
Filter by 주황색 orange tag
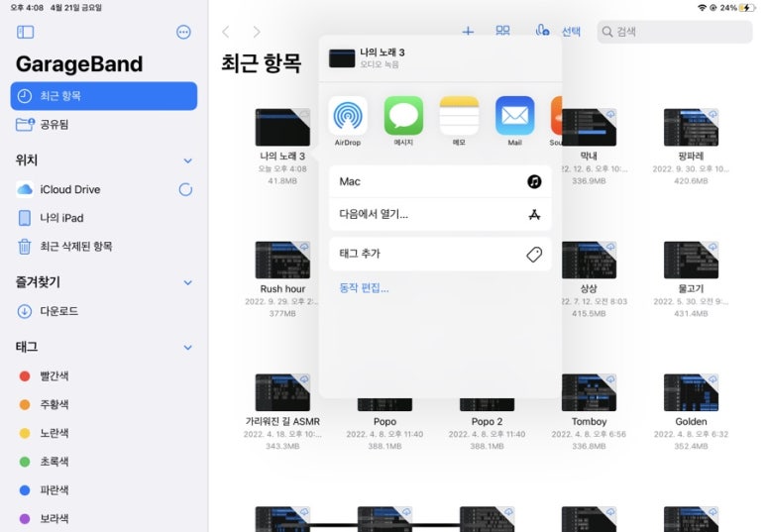pyautogui.click(x=104, y=404)
